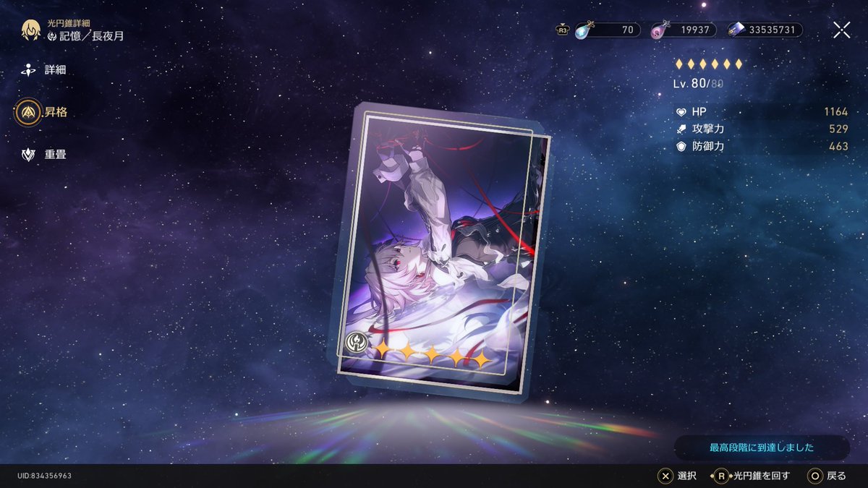Click the purple material icon showing 19937

click(x=658, y=30)
